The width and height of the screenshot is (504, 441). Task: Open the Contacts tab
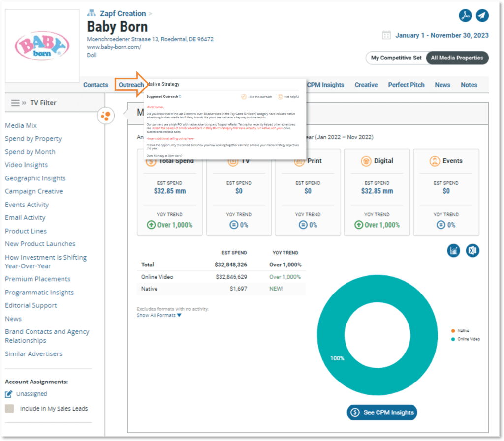95,85
